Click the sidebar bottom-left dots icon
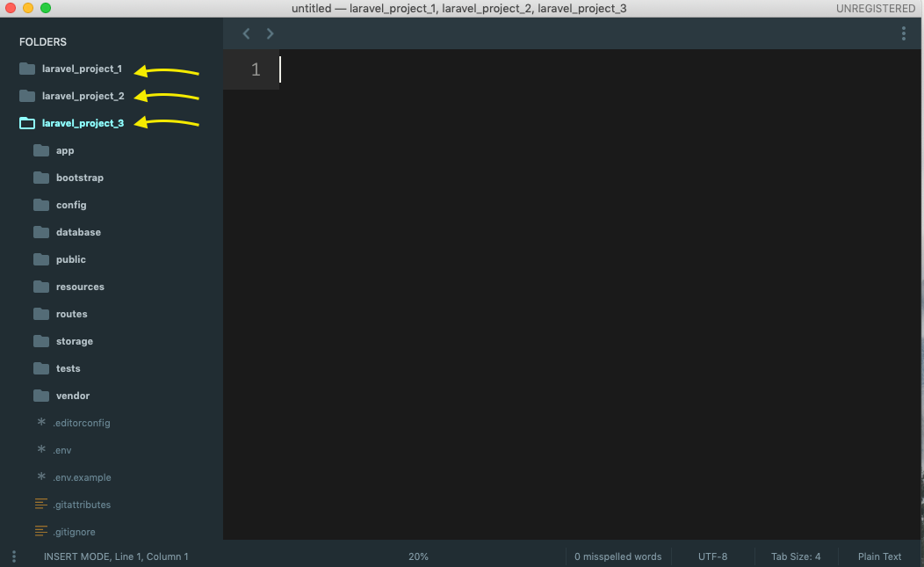The height and width of the screenshot is (567, 924). coord(13,556)
